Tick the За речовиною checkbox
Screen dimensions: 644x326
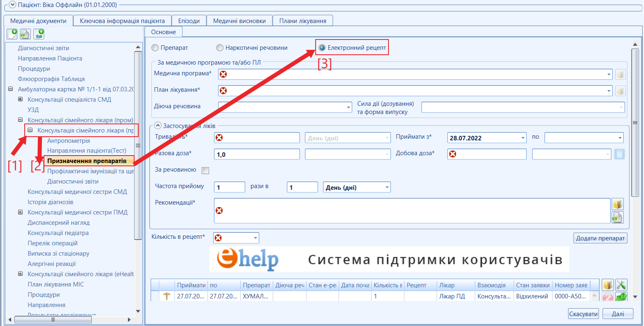click(x=205, y=170)
